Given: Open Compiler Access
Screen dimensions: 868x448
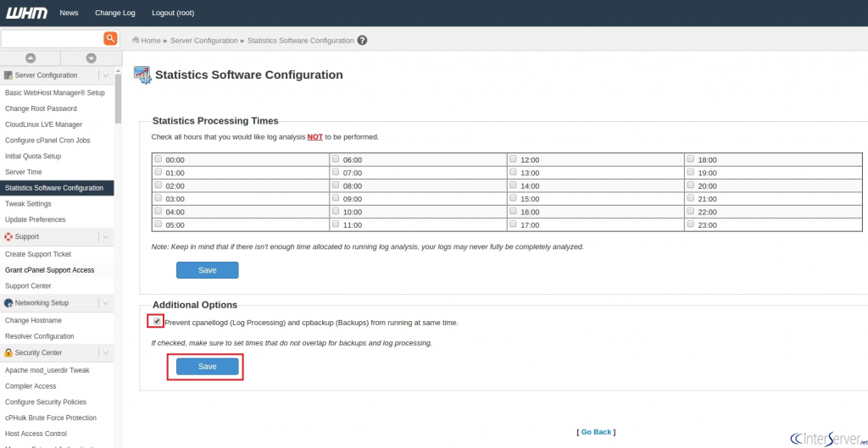Looking at the screenshot, I should click(31, 386).
